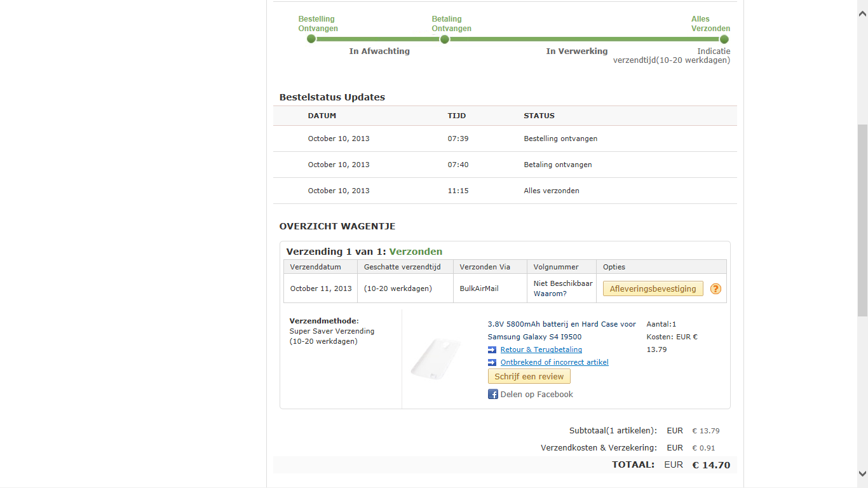Click the scrollbar down arrow
This screenshot has width=868, height=488.
tap(862, 473)
